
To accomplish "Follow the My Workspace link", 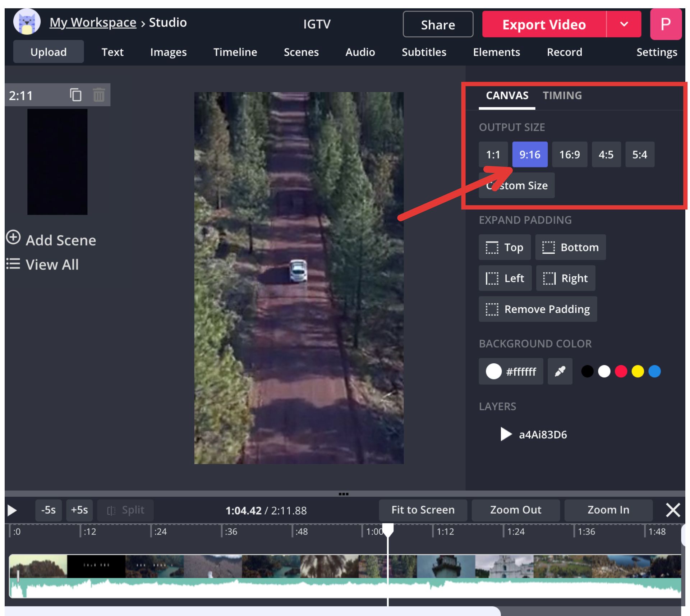I will point(93,23).
